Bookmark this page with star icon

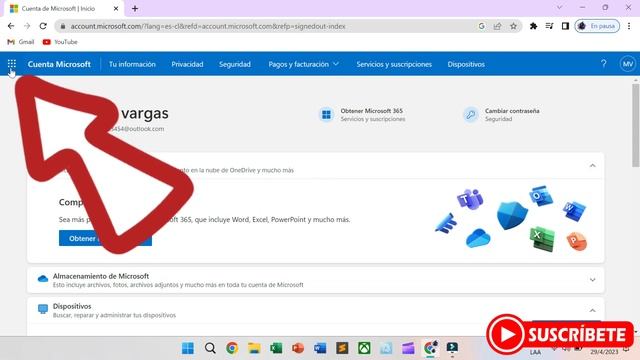click(x=513, y=26)
